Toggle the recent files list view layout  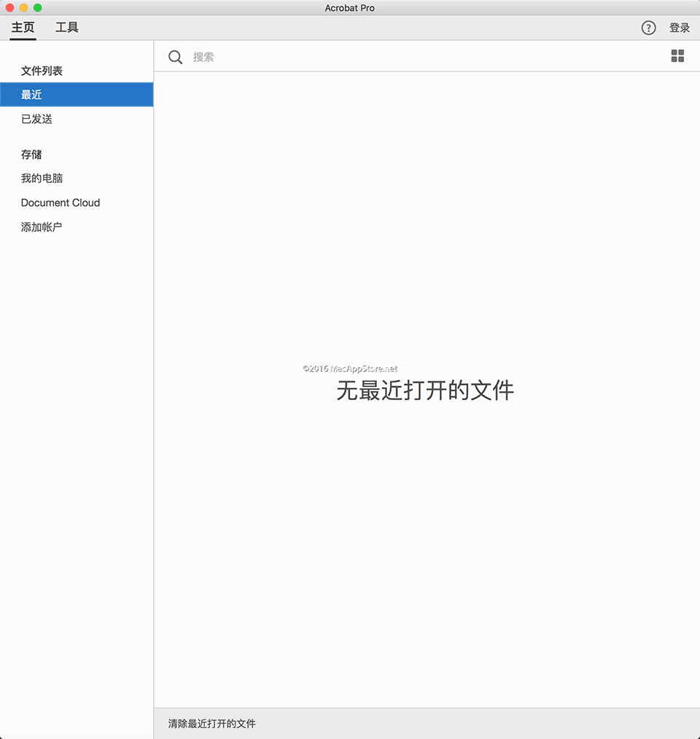(x=677, y=55)
